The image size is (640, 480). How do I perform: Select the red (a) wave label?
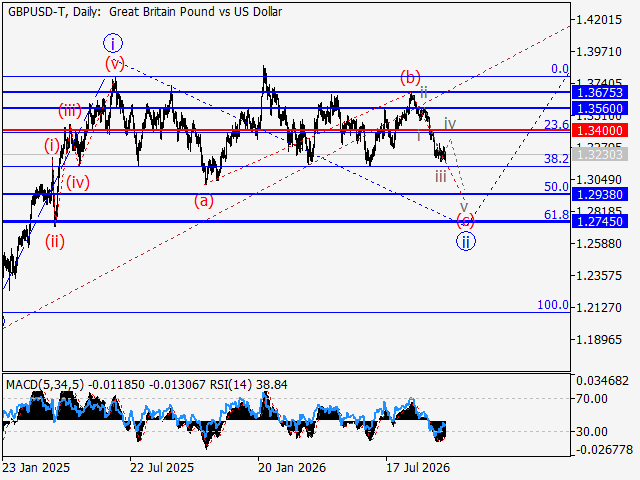[x=204, y=201]
